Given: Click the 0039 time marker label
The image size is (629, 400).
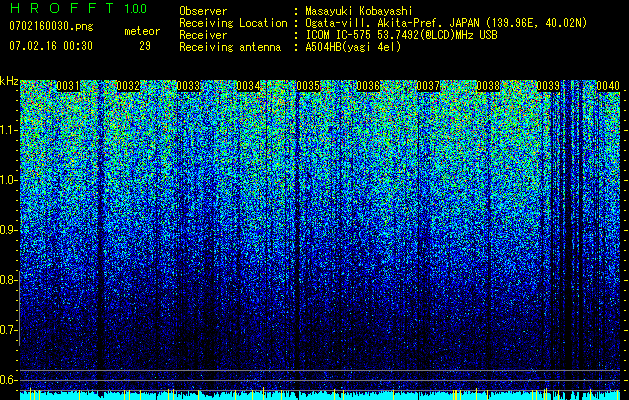Looking at the screenshot, I should [548, 86].
